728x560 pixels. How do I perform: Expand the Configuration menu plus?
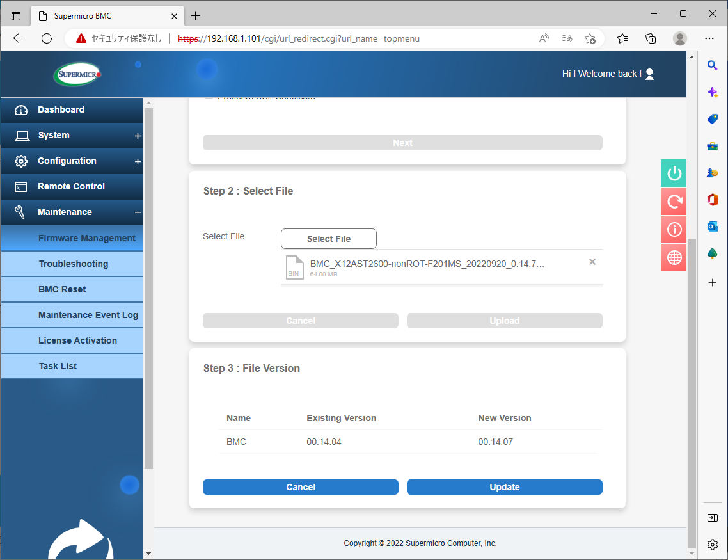pos(138,161)
